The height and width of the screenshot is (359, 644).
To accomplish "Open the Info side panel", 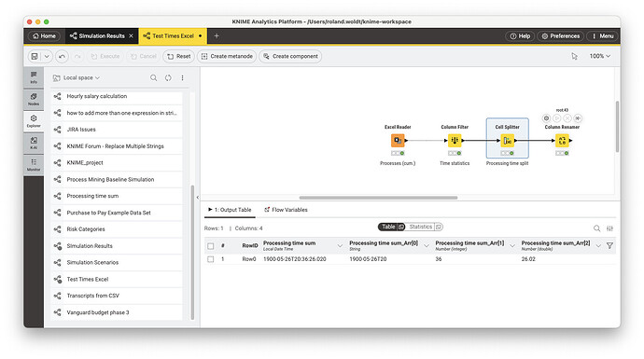I will 34,76.
